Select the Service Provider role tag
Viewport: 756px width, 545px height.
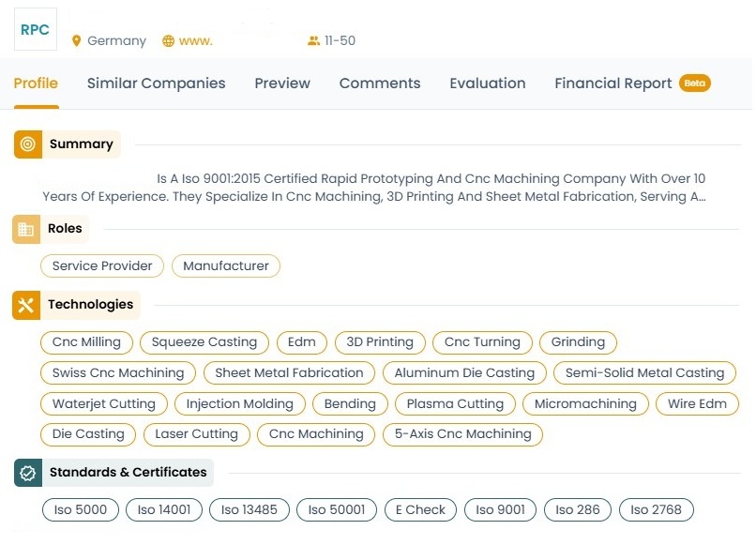coord(102,266)
